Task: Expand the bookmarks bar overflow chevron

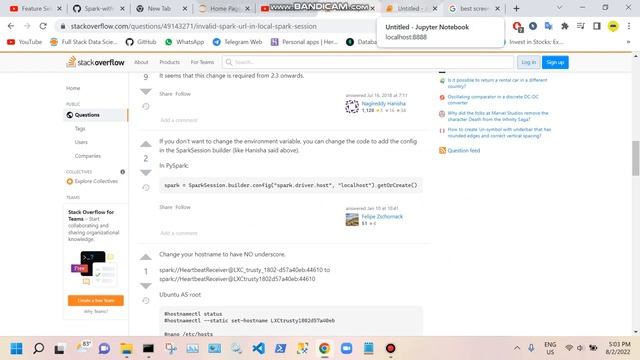Action: coord(628,42)
